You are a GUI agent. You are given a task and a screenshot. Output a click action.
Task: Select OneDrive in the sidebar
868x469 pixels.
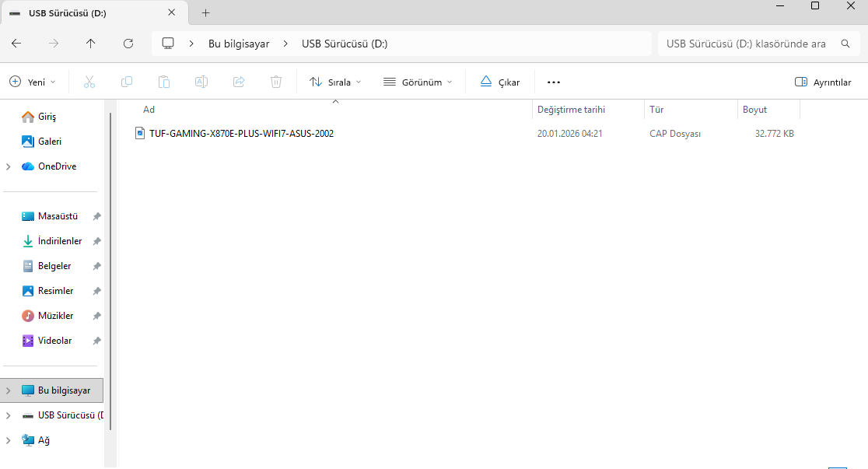click(x=57, y=166)
